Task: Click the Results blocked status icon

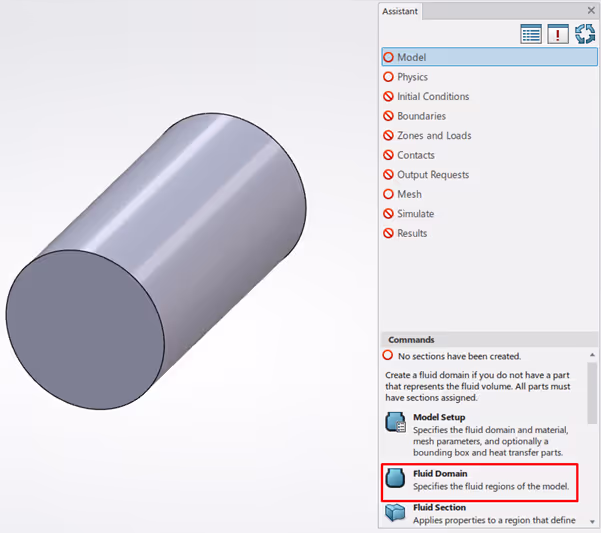Action: (388, 233)
